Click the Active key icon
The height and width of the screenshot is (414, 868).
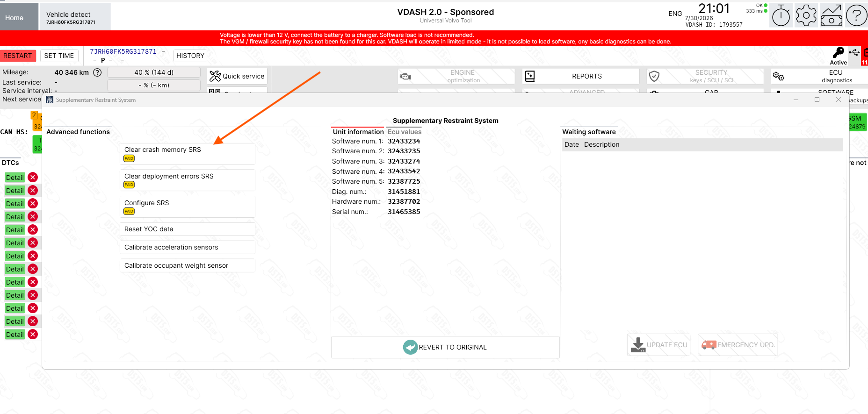pyautogui.click(x=839, y=56)
